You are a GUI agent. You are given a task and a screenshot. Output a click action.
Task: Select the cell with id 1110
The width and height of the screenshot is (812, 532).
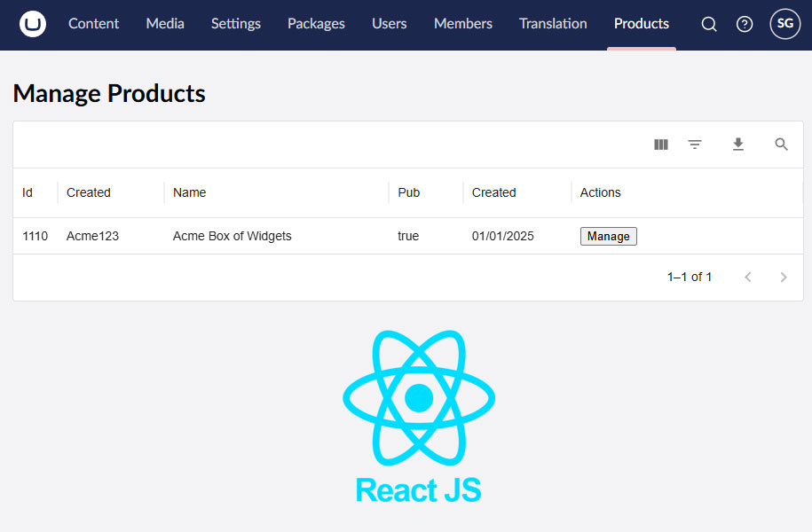coord(35,236)
